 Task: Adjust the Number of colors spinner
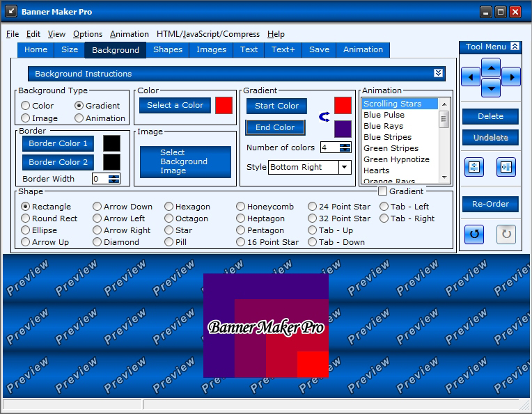click(345, 148)
